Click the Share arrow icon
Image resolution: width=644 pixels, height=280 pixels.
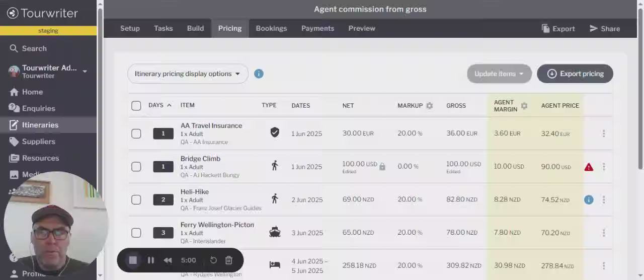tap(594, 29)
